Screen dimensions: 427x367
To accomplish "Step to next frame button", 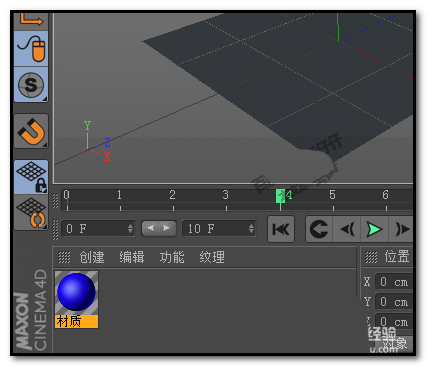I will [401, 229].
